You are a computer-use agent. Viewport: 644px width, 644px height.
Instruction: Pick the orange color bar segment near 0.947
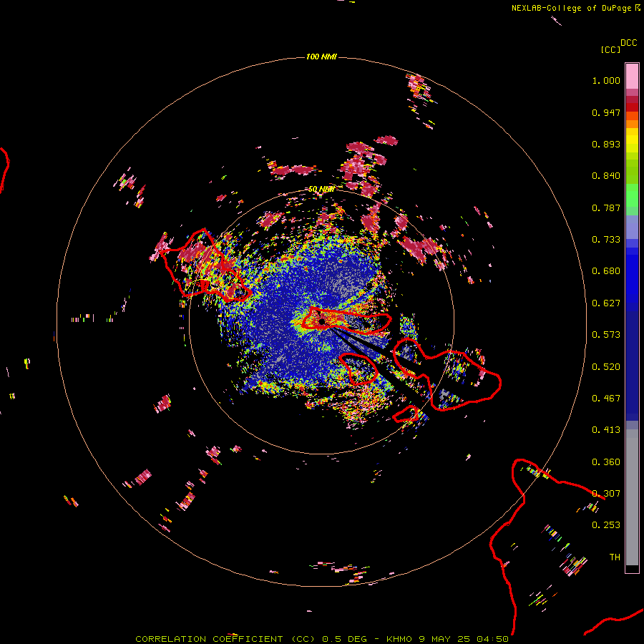(x=632, y=116)
